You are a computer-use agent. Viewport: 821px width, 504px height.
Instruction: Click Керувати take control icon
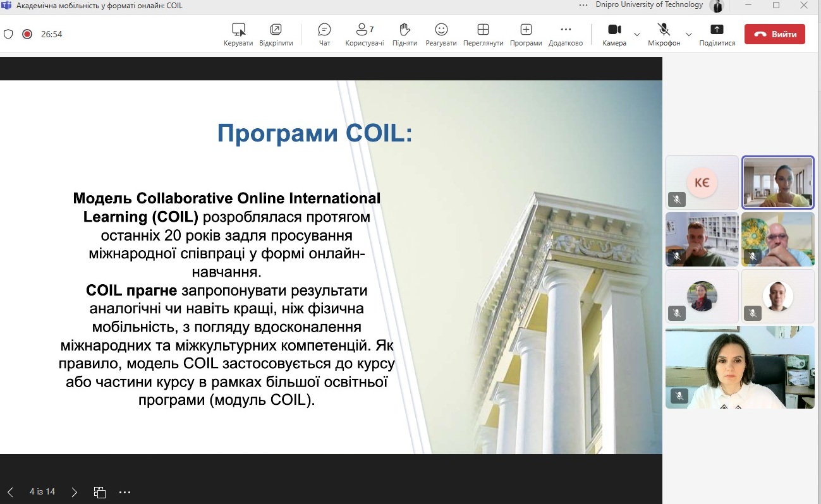point(238,34)
